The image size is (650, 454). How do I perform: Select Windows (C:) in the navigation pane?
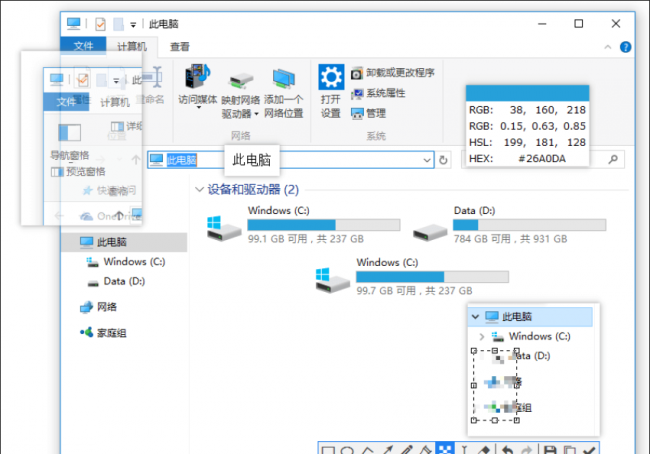(124, 262)
